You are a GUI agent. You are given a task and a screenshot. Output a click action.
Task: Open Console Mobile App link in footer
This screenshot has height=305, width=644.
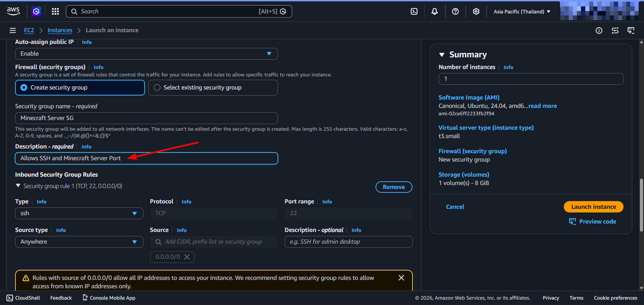109,298
